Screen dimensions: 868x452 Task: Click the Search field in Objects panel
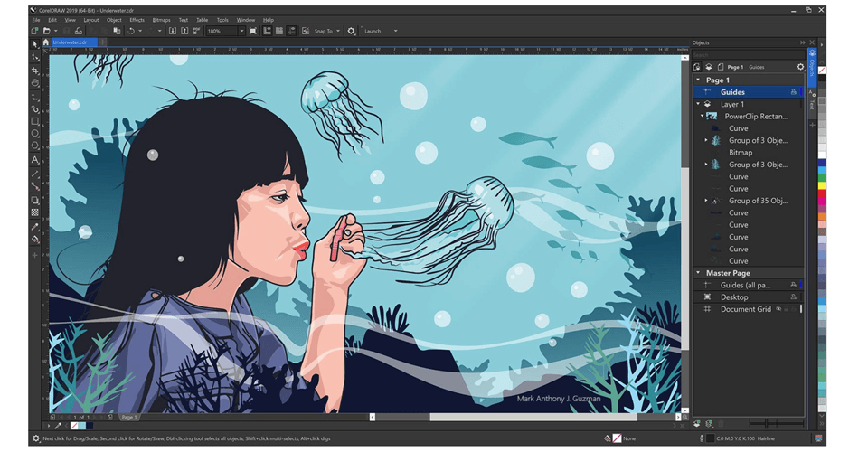[x=748, y=55]
